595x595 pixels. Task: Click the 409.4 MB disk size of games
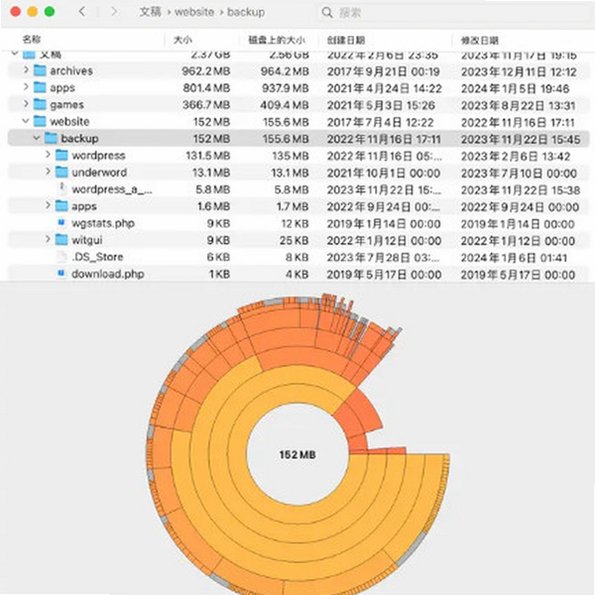(x=285, y=105)
